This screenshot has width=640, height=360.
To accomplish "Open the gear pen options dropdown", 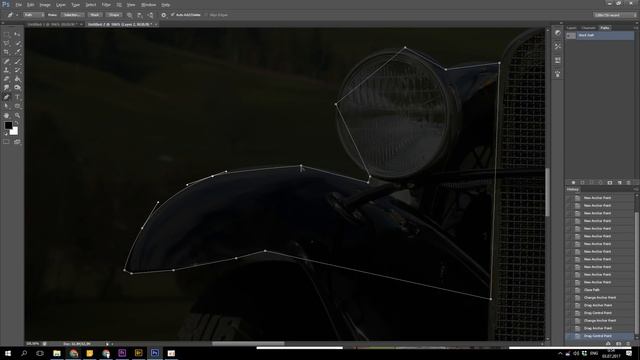I will (164, 15).
